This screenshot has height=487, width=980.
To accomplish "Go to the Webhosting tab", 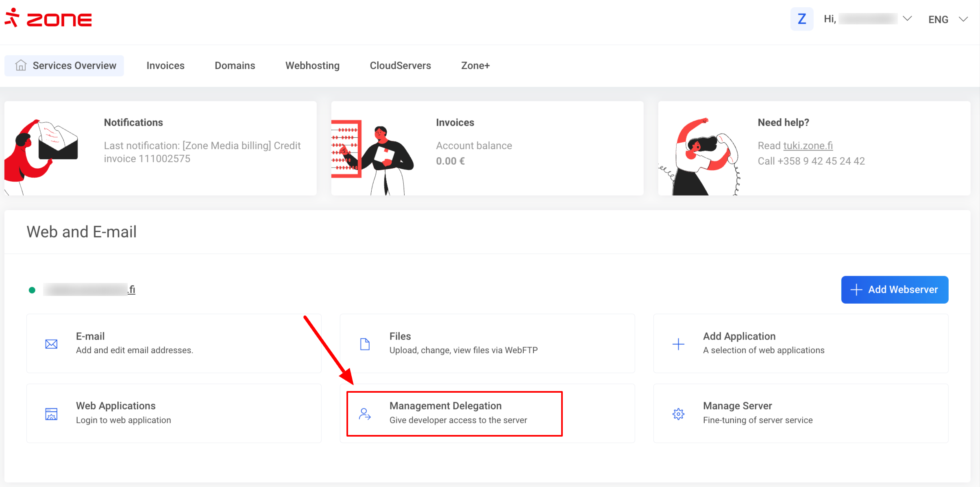I will pyautogui.click(x=312, y=65).
